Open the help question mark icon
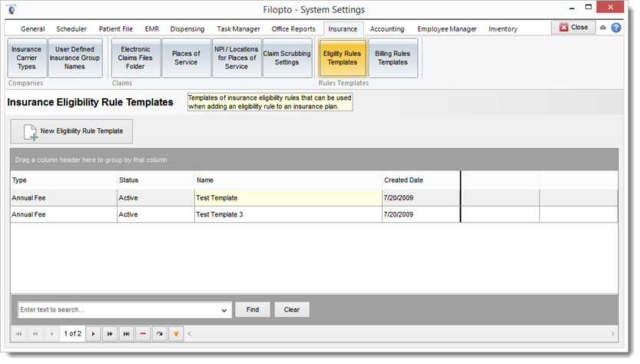The height and width of the screenshot is (364, 640). point(616,28)
